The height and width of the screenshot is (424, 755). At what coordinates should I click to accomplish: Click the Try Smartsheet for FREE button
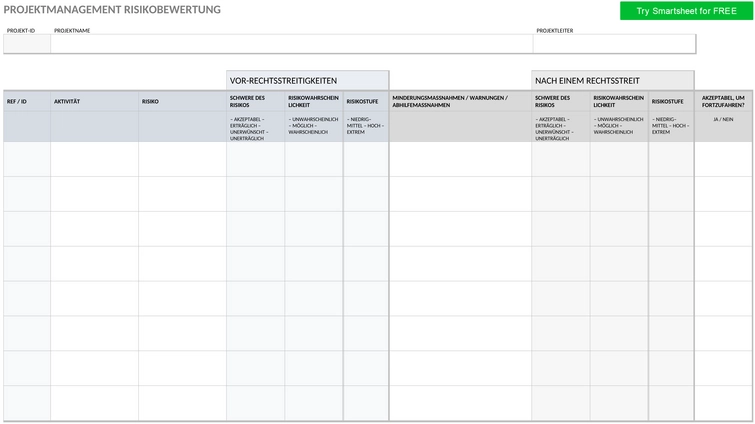[x=686, y=11]
